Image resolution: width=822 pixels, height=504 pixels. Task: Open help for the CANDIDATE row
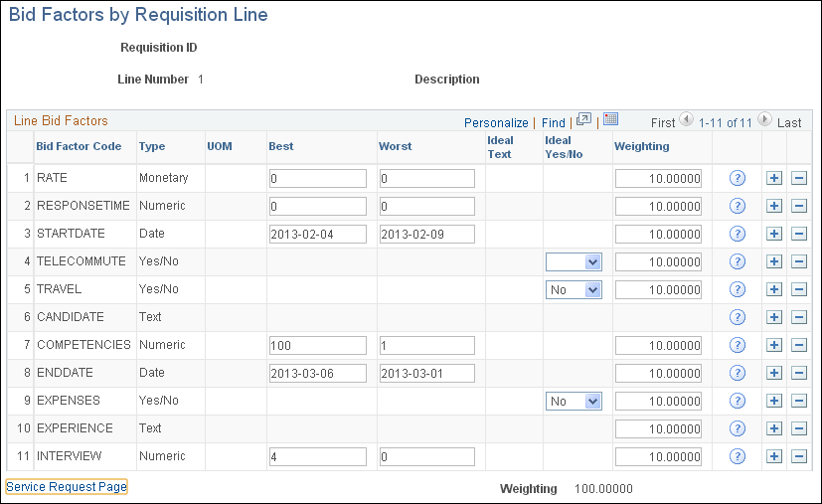(x=738, y=317)
